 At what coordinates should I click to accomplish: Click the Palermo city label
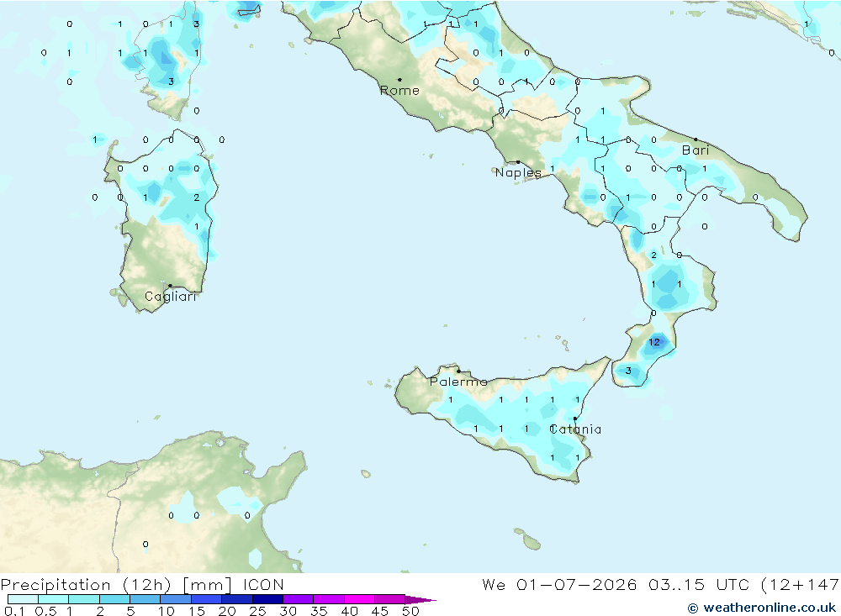point(458,382)
